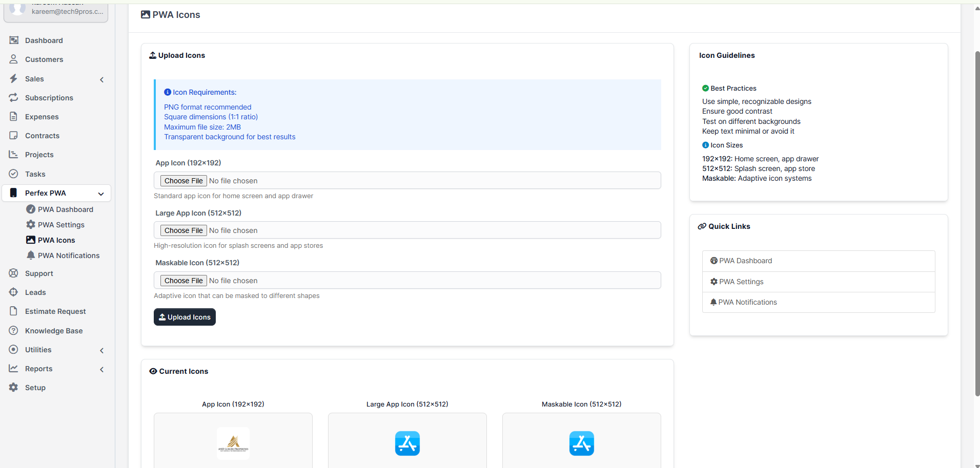980x468 pixels.
Task: Click the Customers person icon
Action: pos(14,59)
